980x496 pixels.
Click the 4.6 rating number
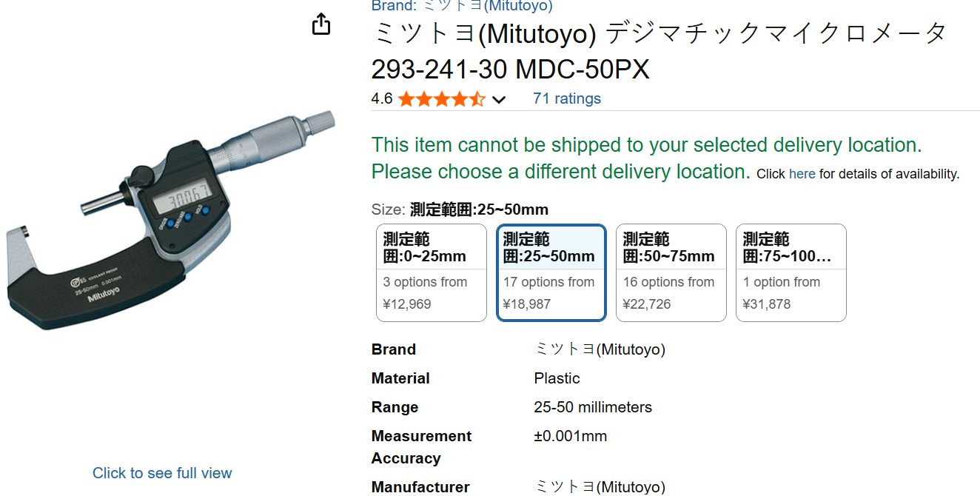382,98
